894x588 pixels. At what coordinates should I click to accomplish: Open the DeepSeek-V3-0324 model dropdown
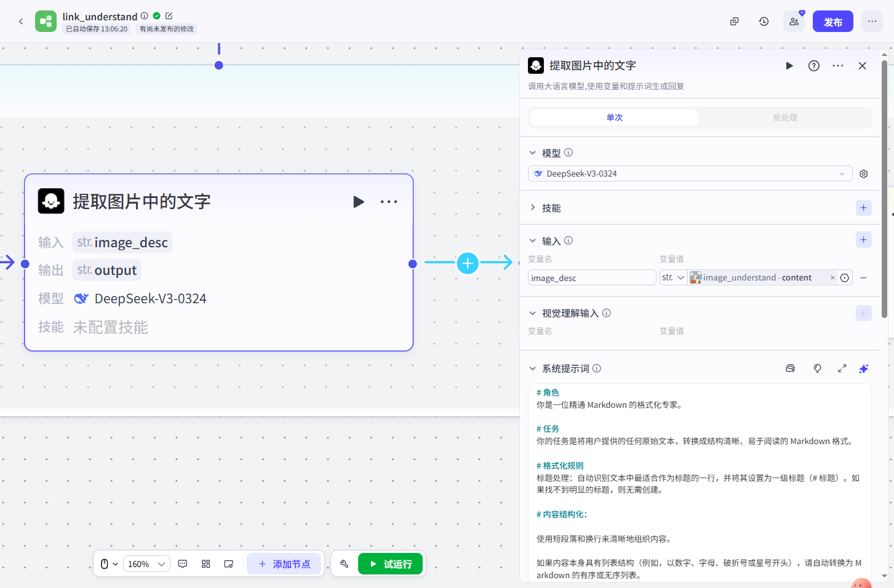click(690, 174)
